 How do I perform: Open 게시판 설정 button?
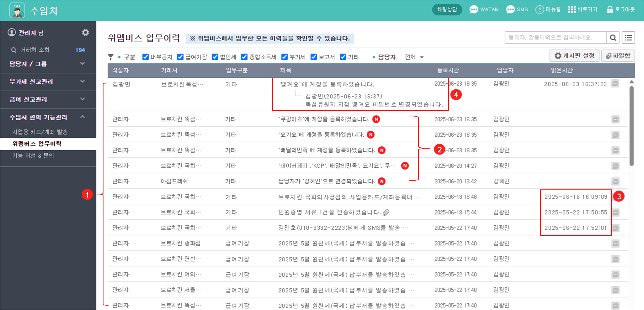point(574,55)
